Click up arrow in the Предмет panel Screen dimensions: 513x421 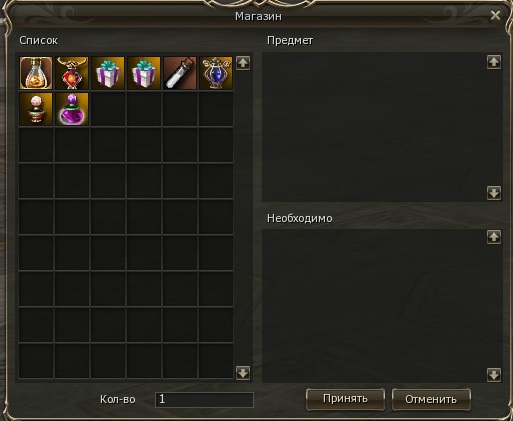[x=494, y=62]
